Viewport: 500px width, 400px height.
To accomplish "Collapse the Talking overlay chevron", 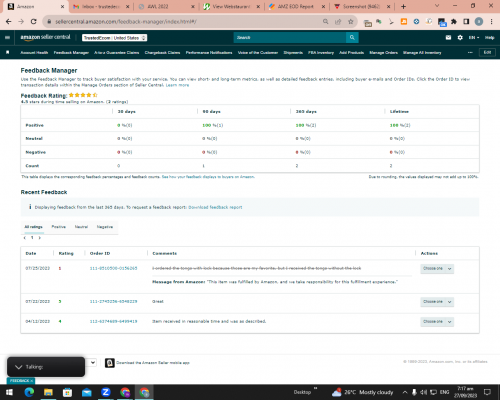I will [18, 367].
